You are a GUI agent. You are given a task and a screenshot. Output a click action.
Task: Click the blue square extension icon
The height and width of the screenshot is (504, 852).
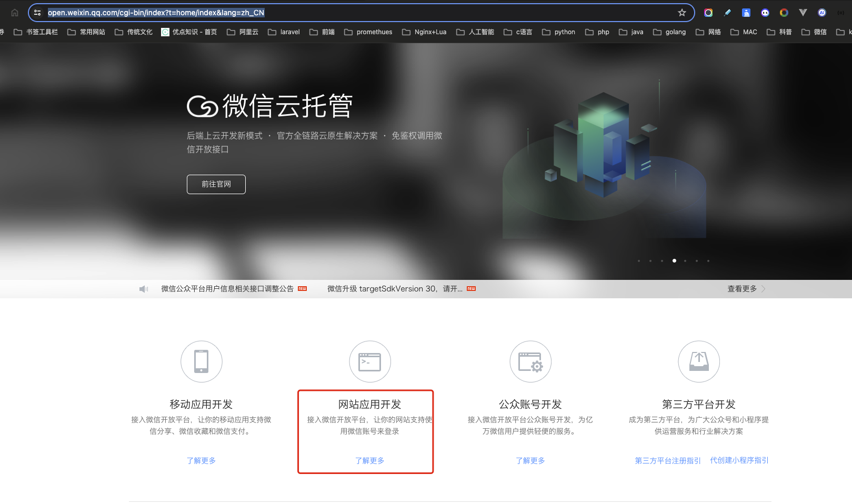pos(746,13)
